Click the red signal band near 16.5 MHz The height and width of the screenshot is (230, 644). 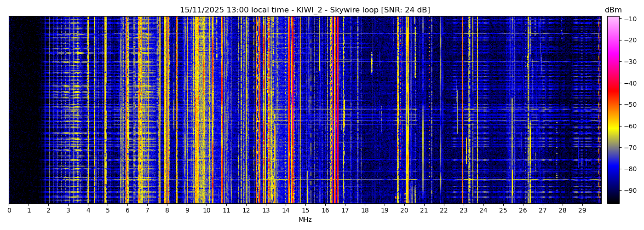click(335, 110)
